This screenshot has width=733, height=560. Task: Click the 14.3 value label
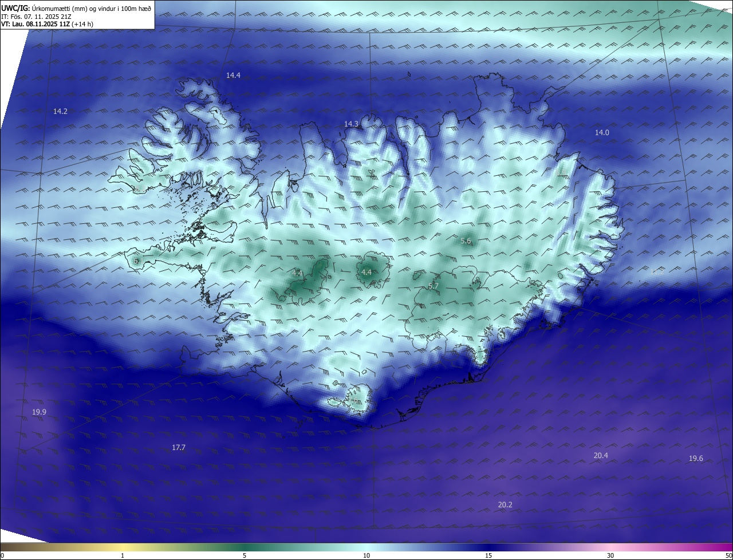tap(351, 124)
